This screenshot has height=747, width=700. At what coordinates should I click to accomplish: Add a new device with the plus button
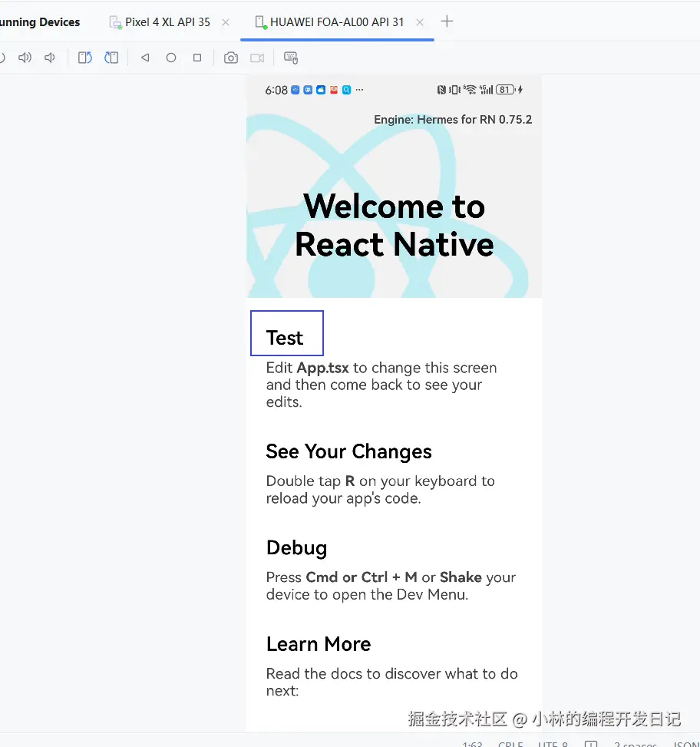click(447, 21)
